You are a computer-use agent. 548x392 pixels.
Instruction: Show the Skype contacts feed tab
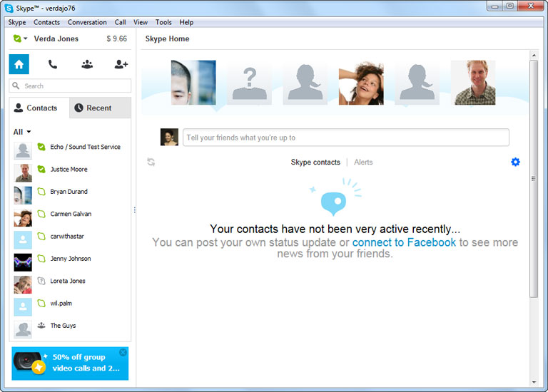(315, 163)
